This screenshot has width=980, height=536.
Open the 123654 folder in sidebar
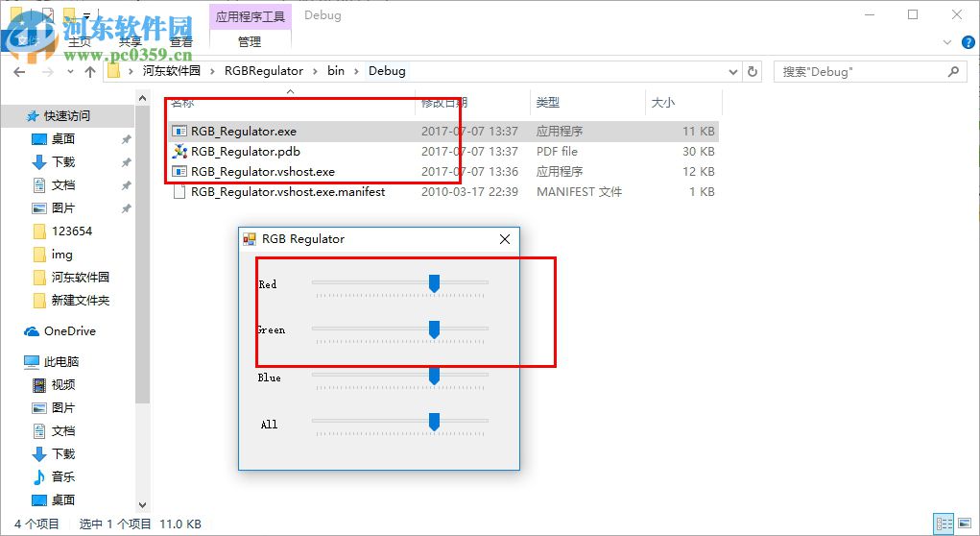pos(62,231)
